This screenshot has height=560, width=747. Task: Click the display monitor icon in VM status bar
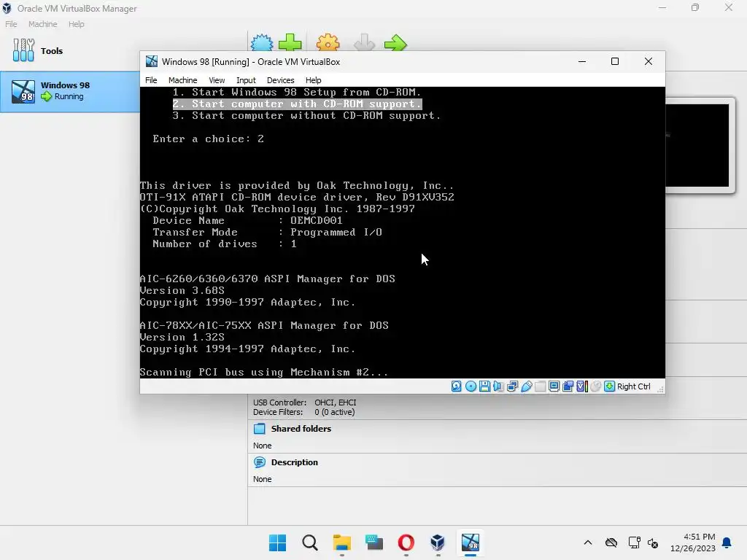554,386
